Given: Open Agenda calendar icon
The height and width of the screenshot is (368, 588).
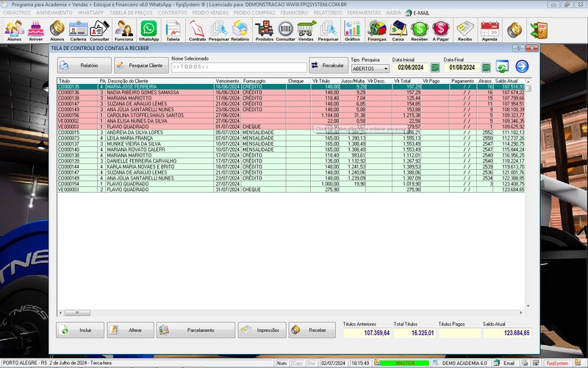Looking at the screenshot, I should tap(490, 30).
